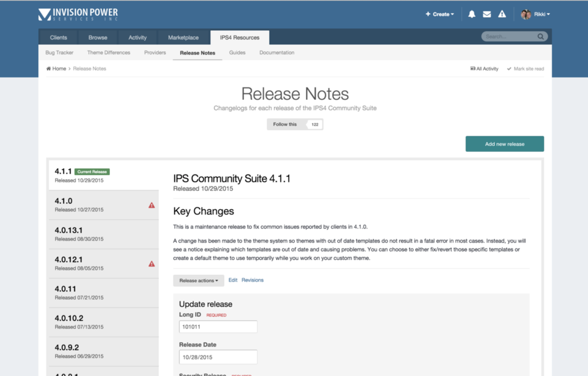Click the search magnifier icon
This screenshot has height=376, width=588.
click(x=540, y=36)
